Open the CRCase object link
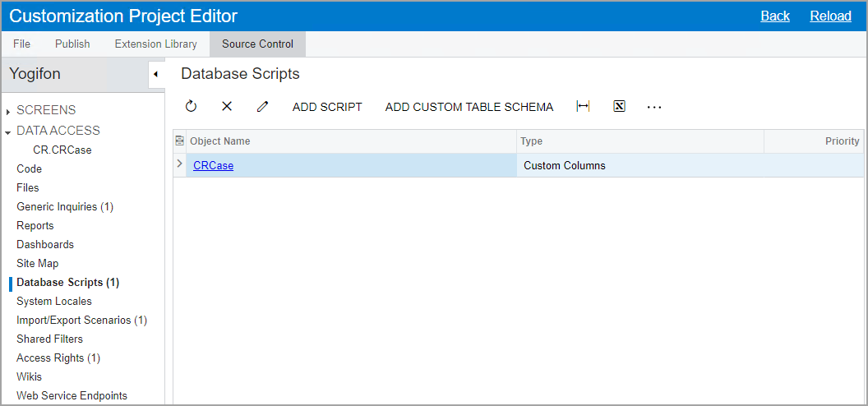Image resolution: width=868 pixels, height=406 pixels. tap(213, 165)
